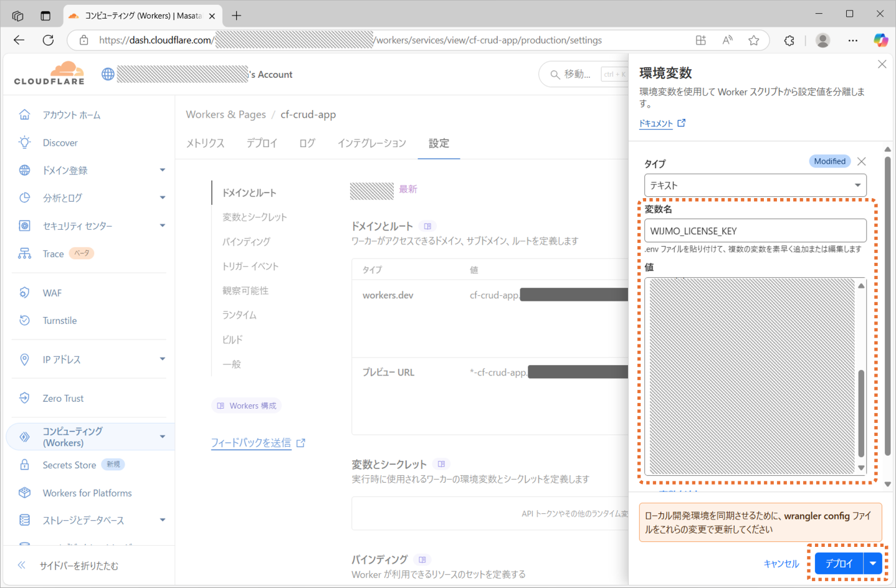
Task: Toggle read aloud icon in address bar
Action: click(727, 40)
